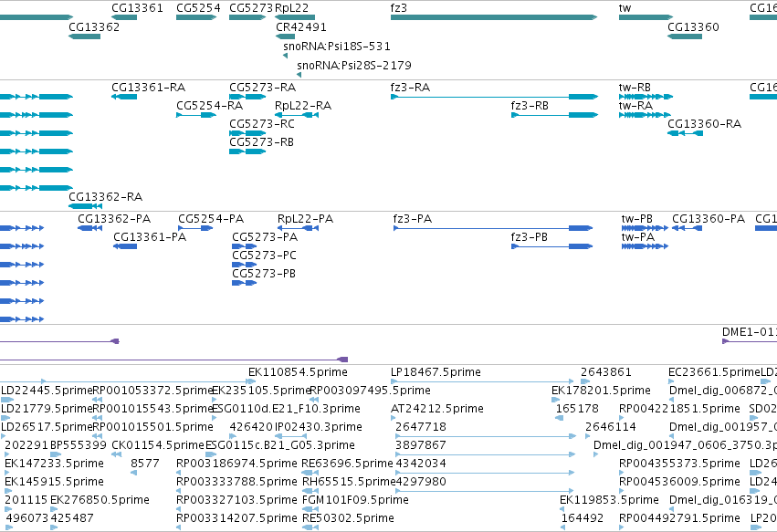The height and width of the screenshot is (532, 777).
Task: Select the EK110854.5prime EST label
Action: click(x=298, y=372)
